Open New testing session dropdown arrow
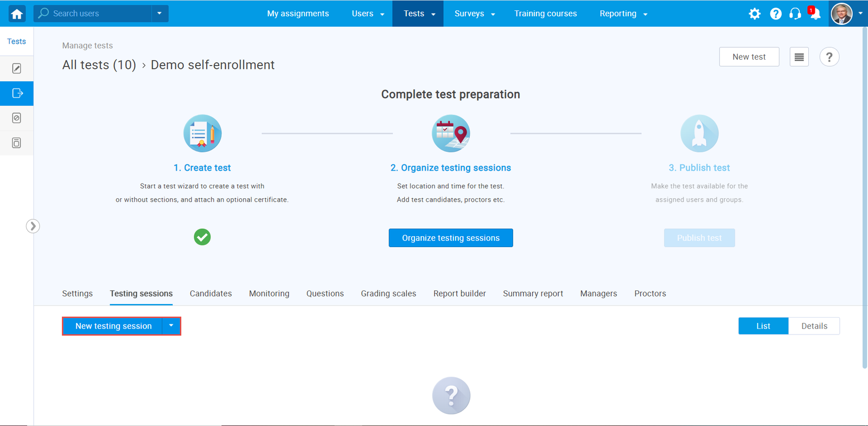868x426 pixels. 171,326
